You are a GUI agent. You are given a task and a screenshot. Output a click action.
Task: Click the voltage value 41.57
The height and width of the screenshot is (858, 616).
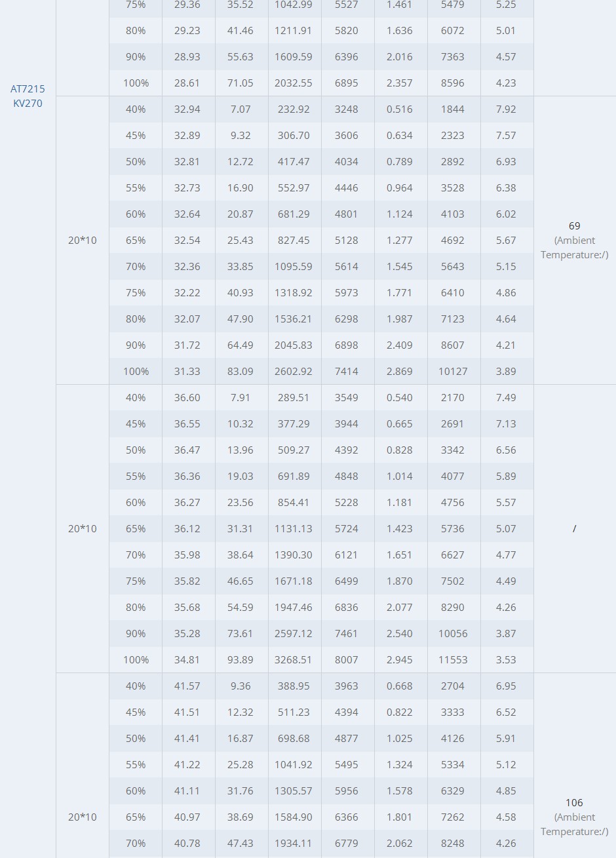[187, 686]
